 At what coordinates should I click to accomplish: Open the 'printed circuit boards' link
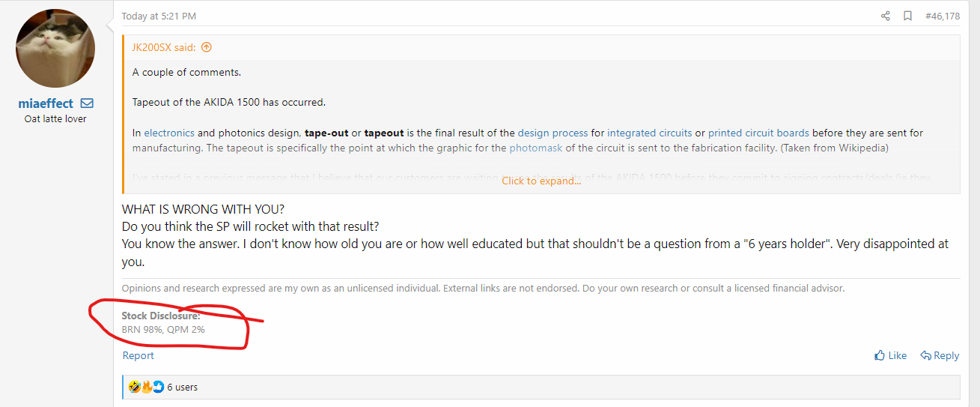[758, 133]
